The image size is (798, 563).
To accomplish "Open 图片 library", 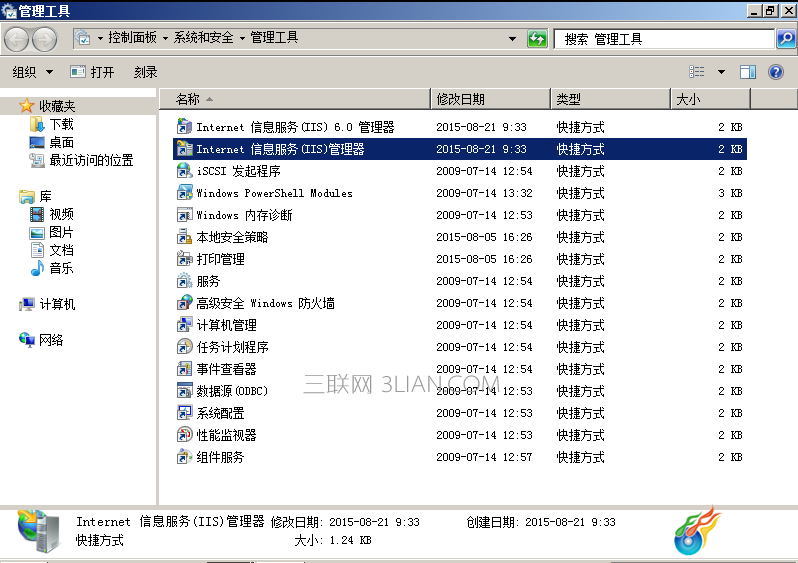I will click(62, 232).
